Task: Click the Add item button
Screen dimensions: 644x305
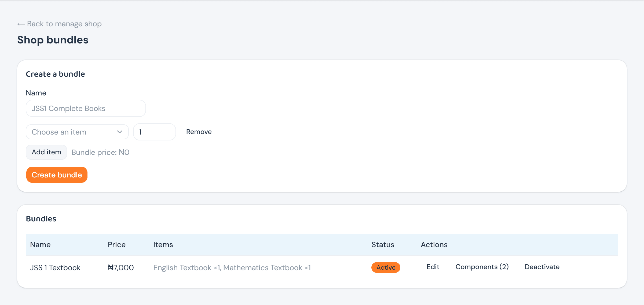Action: (46, 152)
